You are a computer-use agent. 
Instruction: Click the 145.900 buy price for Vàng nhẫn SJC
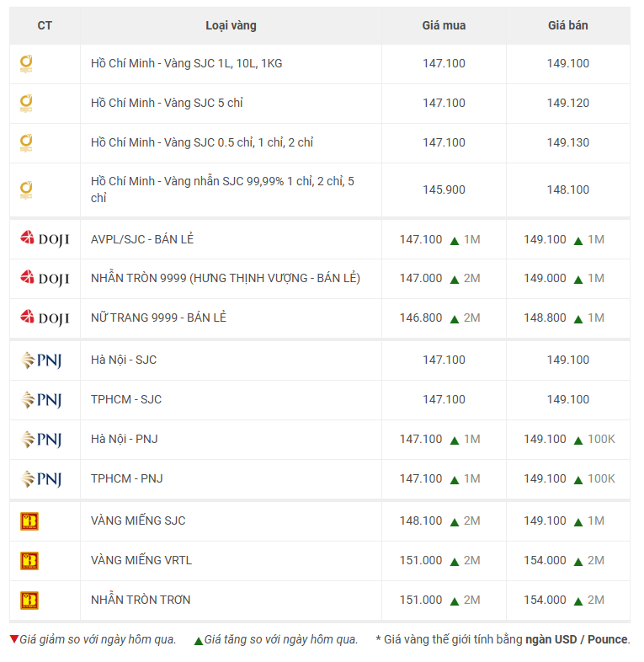coord(444,190)
